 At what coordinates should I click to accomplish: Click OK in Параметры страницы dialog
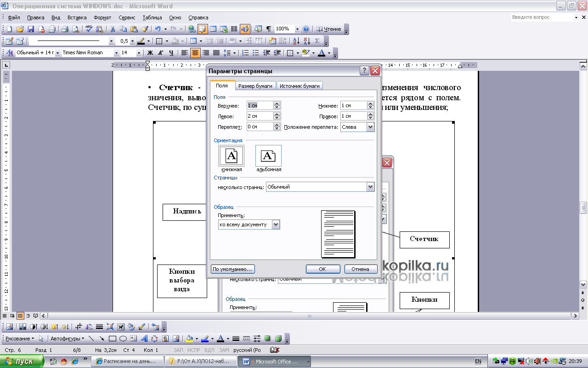click(x=323, y=269)
